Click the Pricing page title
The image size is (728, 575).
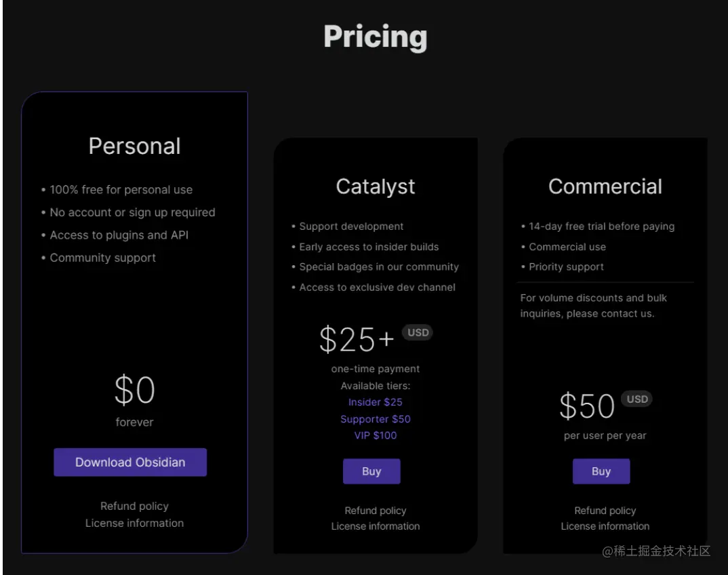376,37
